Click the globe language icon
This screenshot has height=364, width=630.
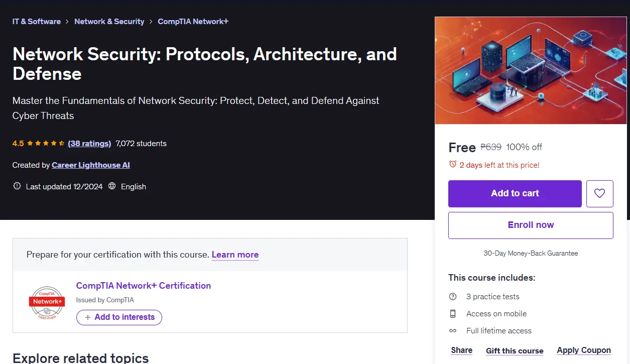112,186
